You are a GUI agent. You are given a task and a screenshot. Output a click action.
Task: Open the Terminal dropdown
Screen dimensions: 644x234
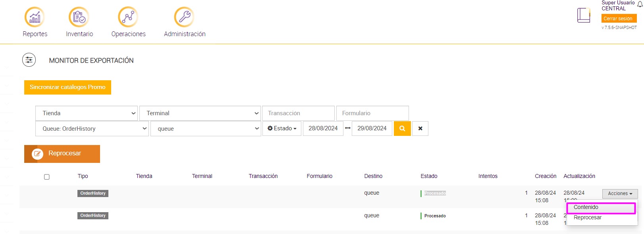point(200,113)
